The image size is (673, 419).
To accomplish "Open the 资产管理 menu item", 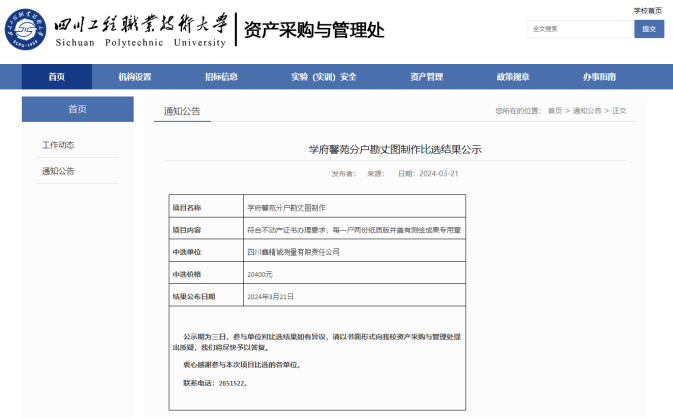I will (x=426, y=77).
